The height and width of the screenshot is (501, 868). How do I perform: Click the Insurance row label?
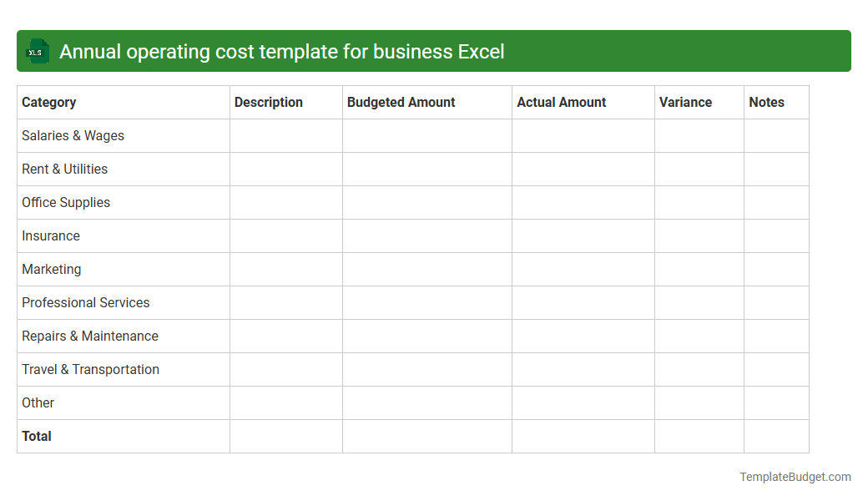click(x=51, y=235)
